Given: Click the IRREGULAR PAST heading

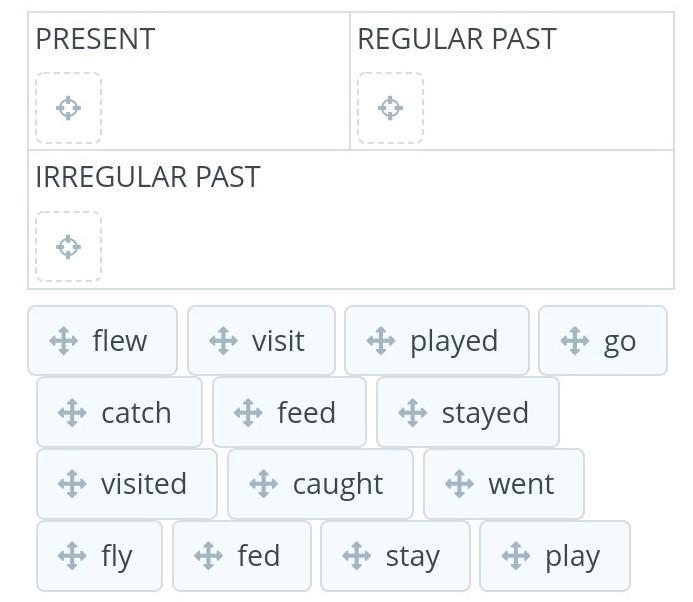Looking at the screenshot, I should pyautogui.click(x=148, y=177).
